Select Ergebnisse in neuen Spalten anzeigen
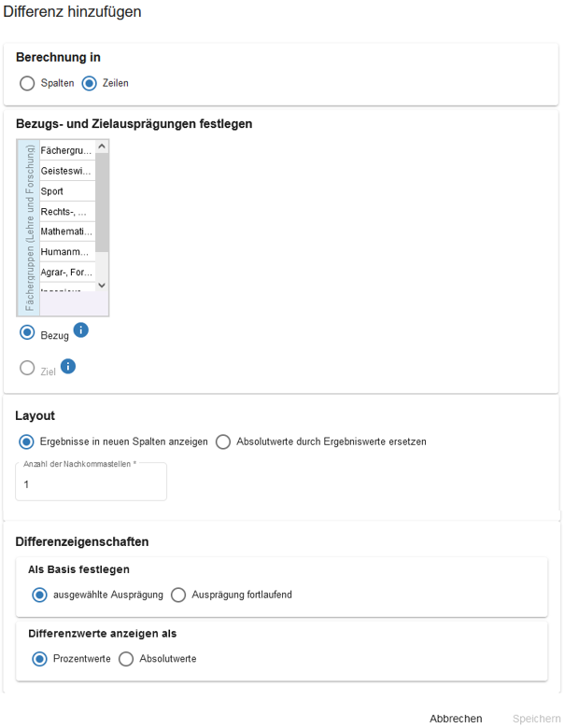The height and width of the screenshot is (728, 565). (x=27, y=441)
